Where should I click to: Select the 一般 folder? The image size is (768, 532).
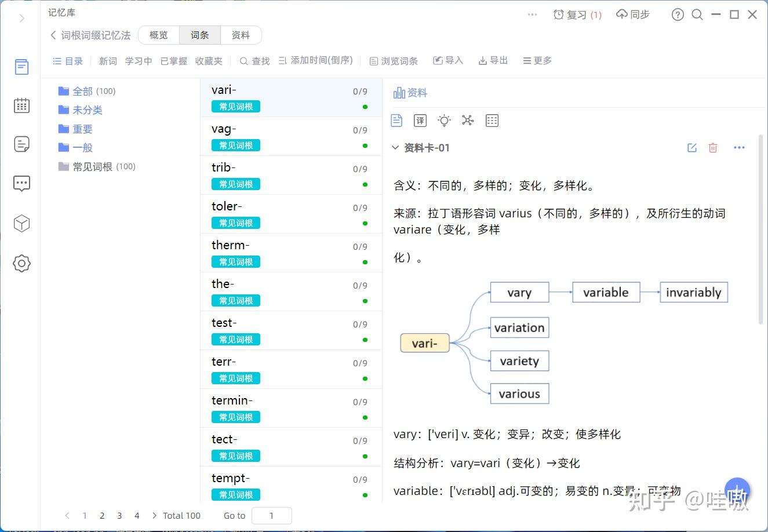(x=75, y=147)
